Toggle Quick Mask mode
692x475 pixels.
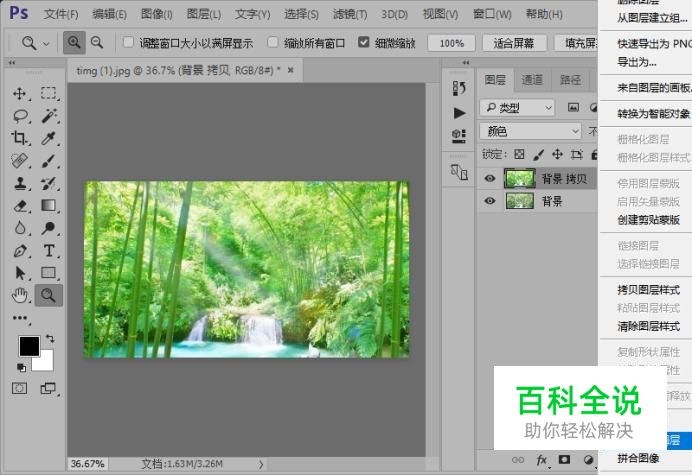[x=19, y=388]
